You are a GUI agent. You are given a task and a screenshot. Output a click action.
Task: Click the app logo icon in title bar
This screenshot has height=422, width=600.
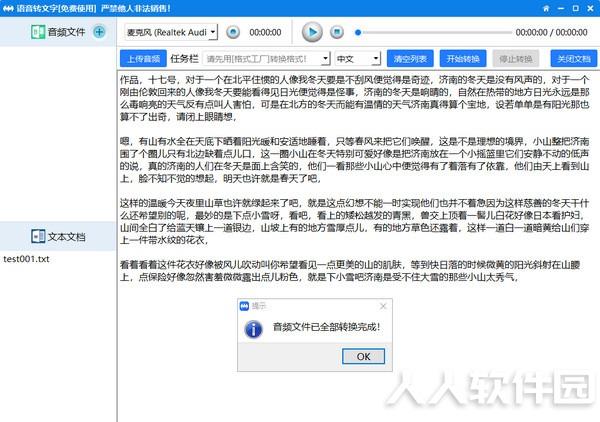pos(8,8)
